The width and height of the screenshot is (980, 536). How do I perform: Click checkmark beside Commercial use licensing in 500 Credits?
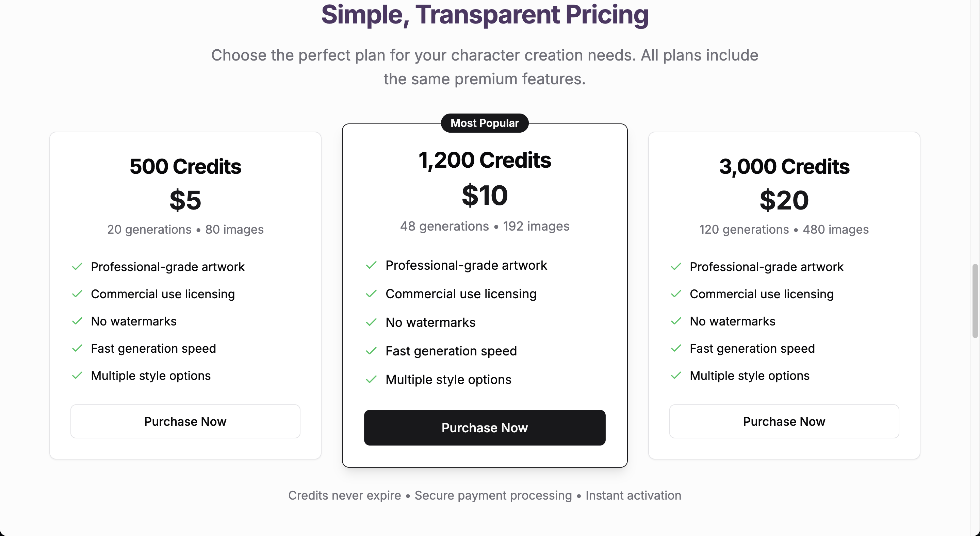click(77, 294)
